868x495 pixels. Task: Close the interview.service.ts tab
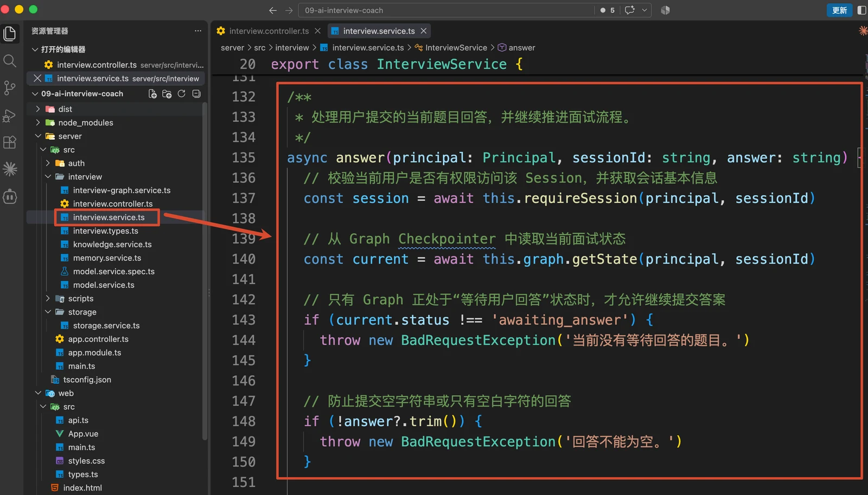pyautogui.click(x=424, y=31)
